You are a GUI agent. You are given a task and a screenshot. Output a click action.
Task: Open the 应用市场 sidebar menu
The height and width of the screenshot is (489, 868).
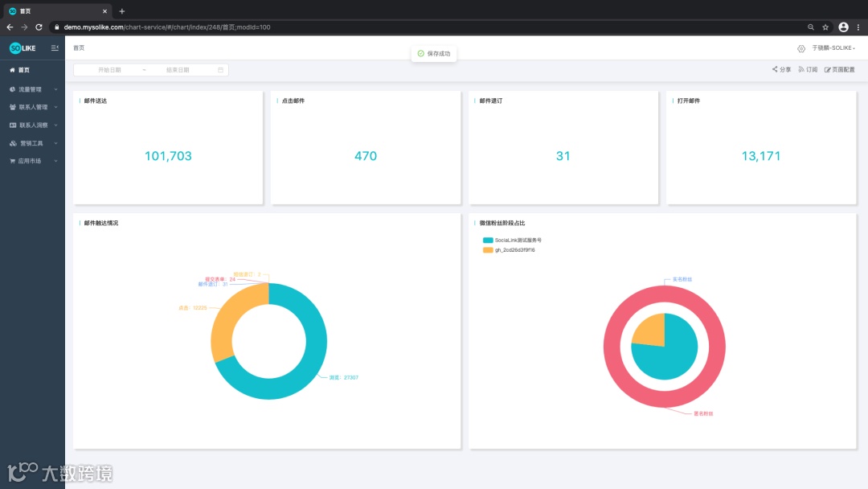(x=32, y=161)
